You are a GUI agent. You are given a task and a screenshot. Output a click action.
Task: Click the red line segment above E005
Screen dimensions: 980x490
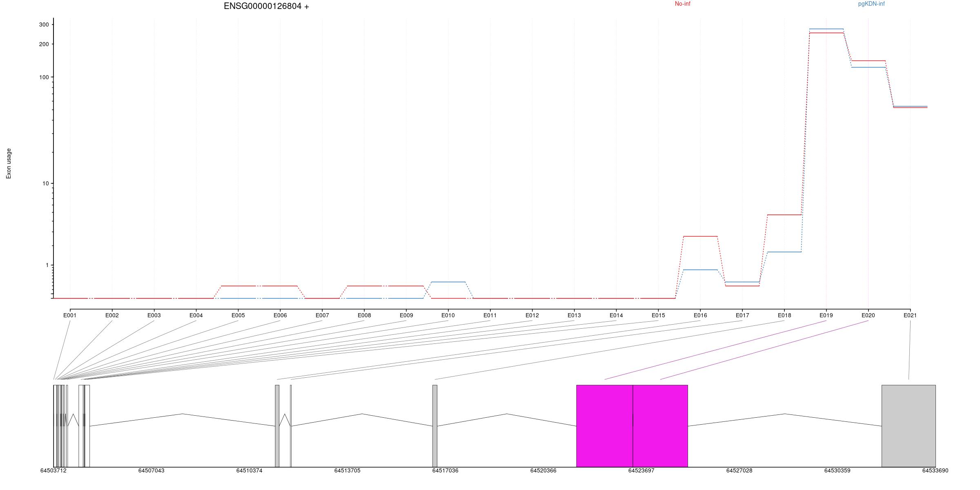pyautogui.click(x=238, y=286)
